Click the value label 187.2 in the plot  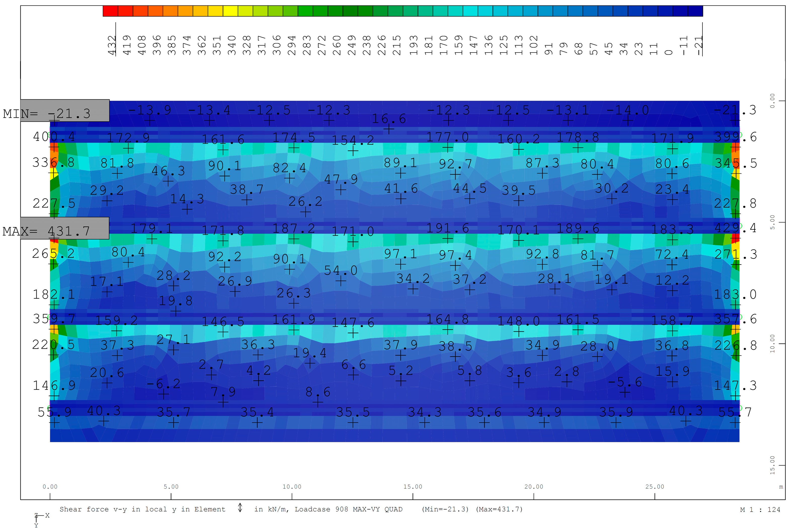click(x=293, y=228)
